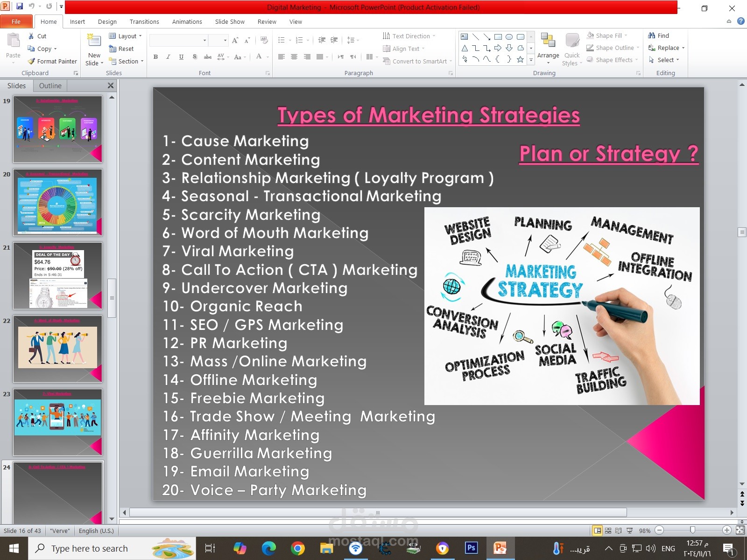Click Align Text button
This screenshot has width=747, height=560.
pos(404,49)
